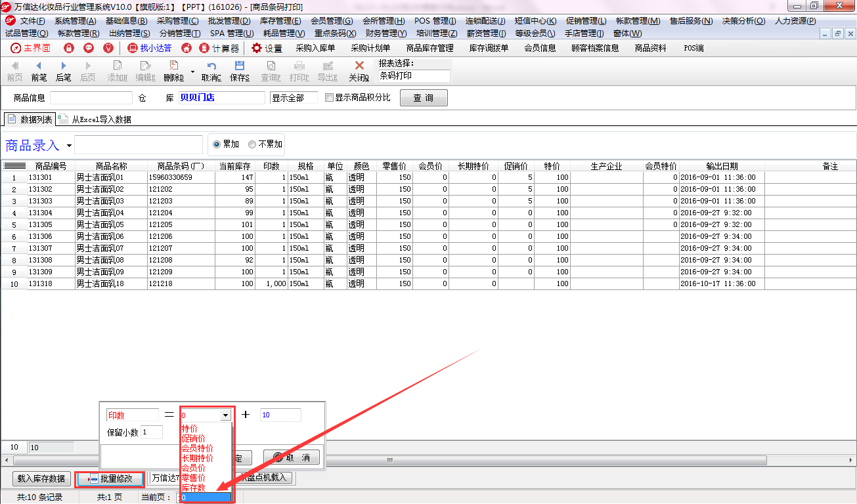Image resolution: width=857 pixels, height=504 pixels.
Task: Click the red house icon
Action: click(187, 48)
